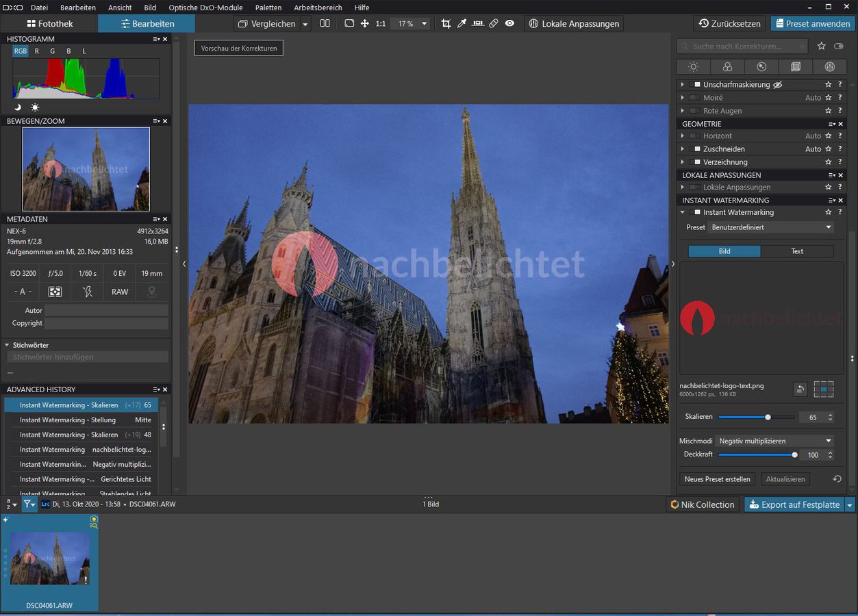Toggle show only active corrections switch
Image resolution: width=858 pixels, height=616 pixels.
pyautogui.click(x=839, y=46)
